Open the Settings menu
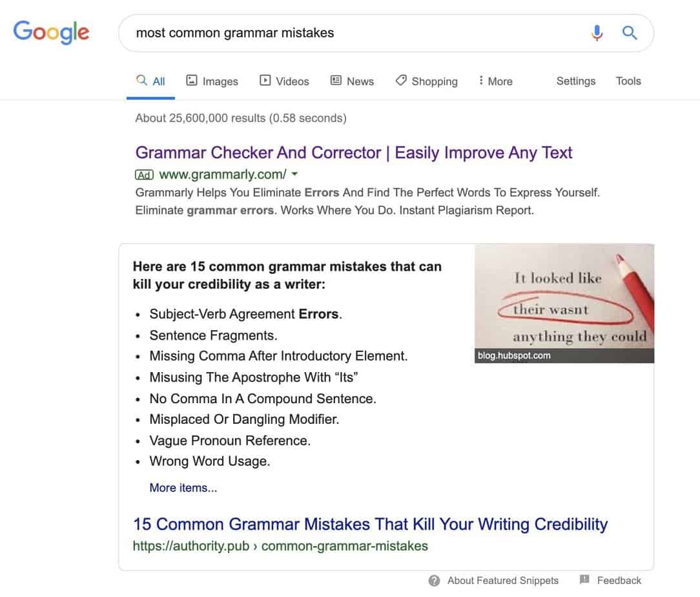The image size is (700, 597). coord(576,81)
